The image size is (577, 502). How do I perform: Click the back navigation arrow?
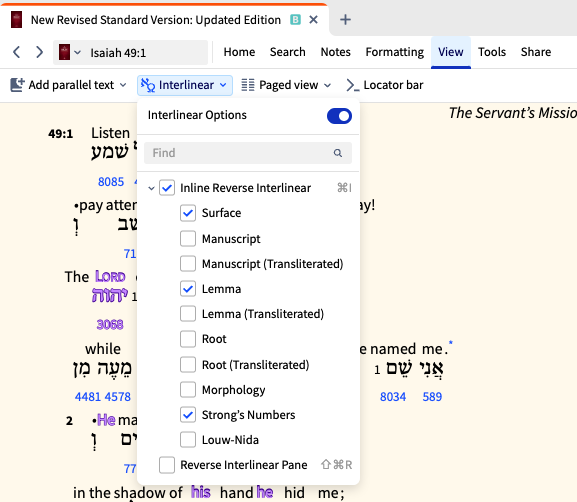[17, 52]
